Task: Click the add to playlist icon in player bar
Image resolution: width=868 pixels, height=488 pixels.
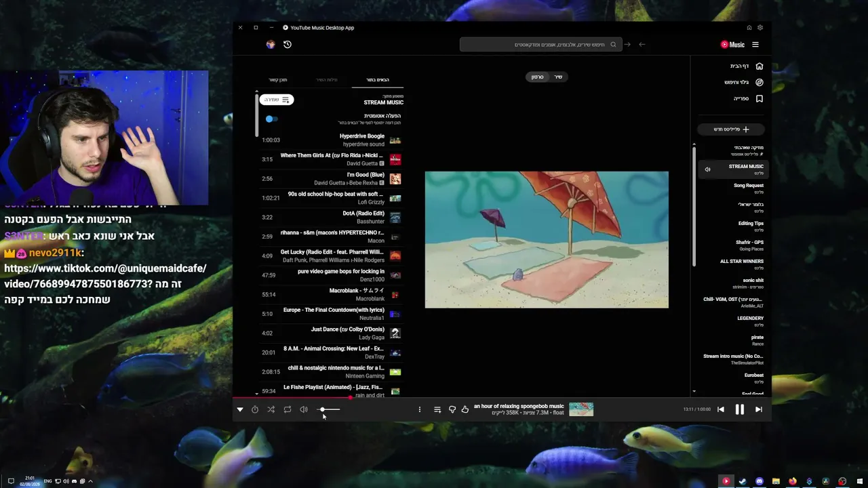Action: point(437,409)
